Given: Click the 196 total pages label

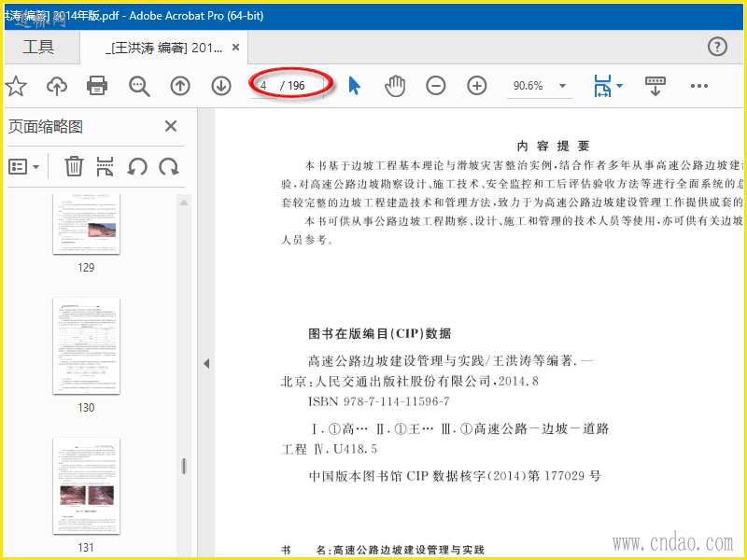Looking at the screenshot, I should [x=296, y=86].
